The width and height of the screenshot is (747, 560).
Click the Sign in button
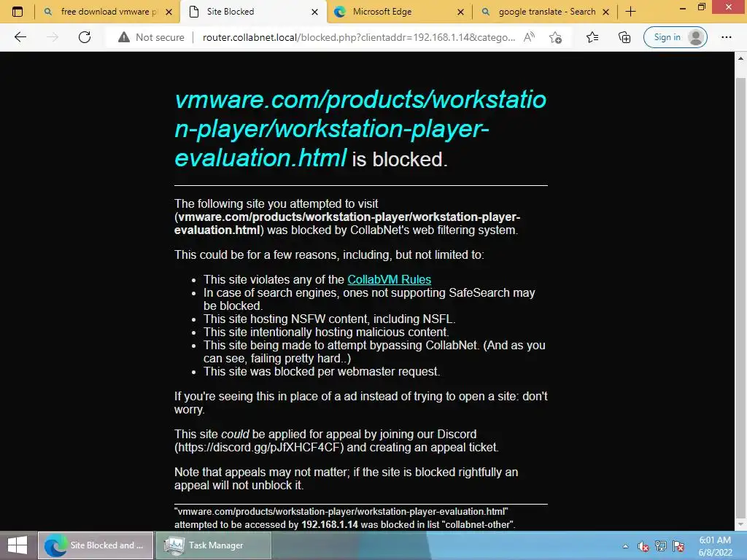pyautogui.click(x=675, y=37)
